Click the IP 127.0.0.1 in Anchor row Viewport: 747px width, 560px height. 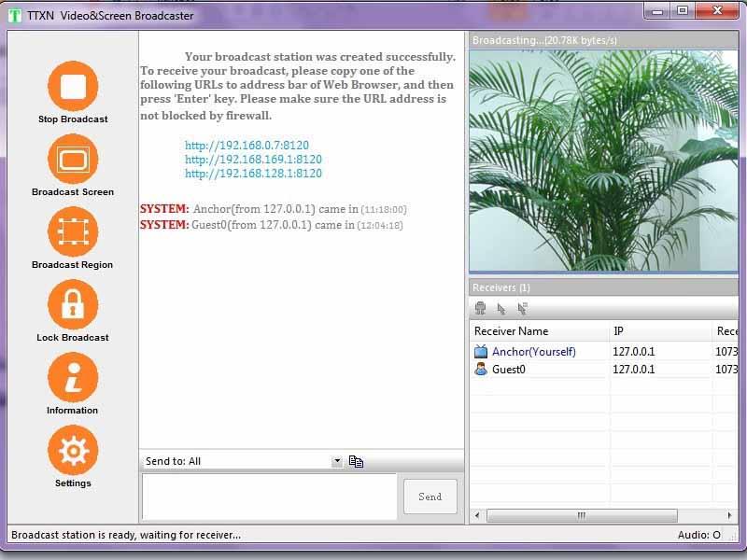634,352
